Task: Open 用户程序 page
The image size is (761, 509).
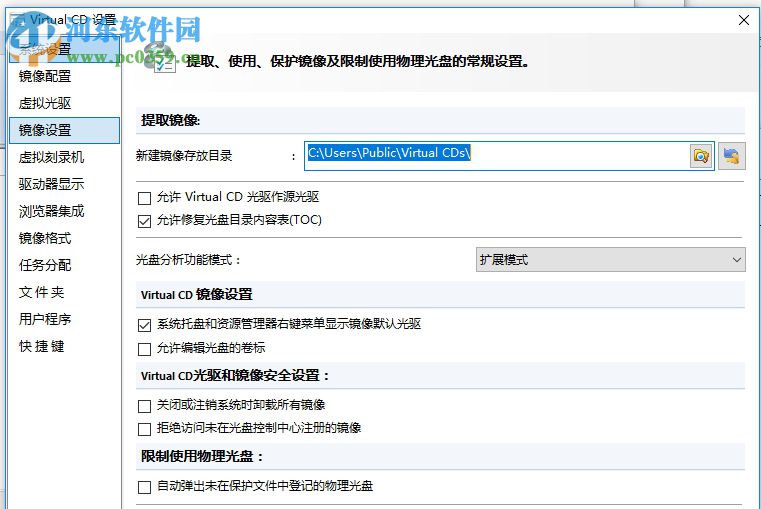Action: click(64, 319)
